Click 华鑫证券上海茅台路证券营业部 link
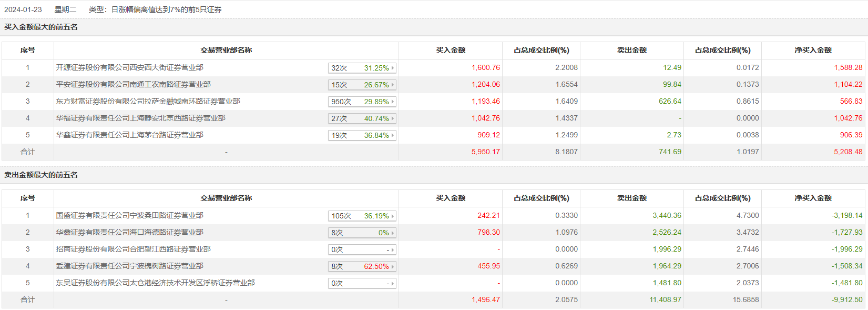 click(x=129, y=135)
